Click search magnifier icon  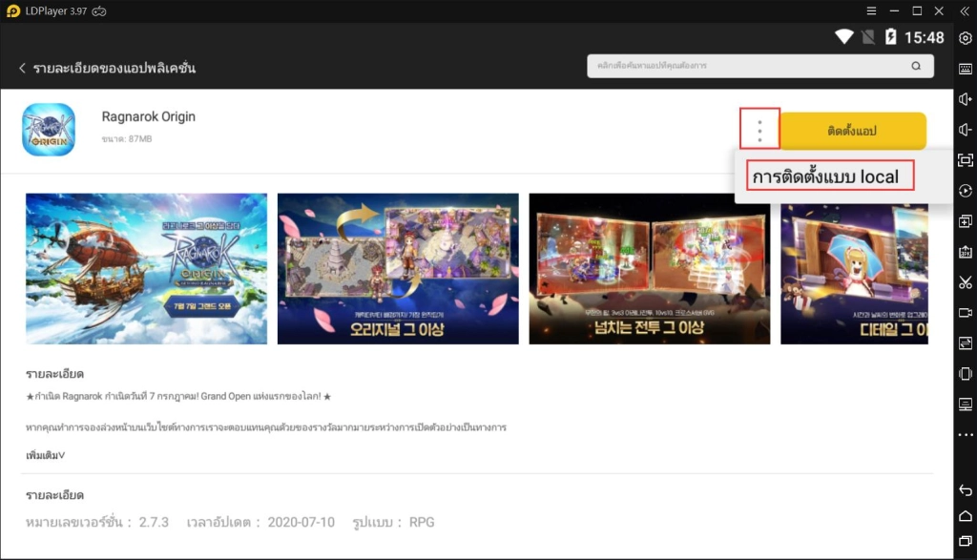[x=916, y=66]
